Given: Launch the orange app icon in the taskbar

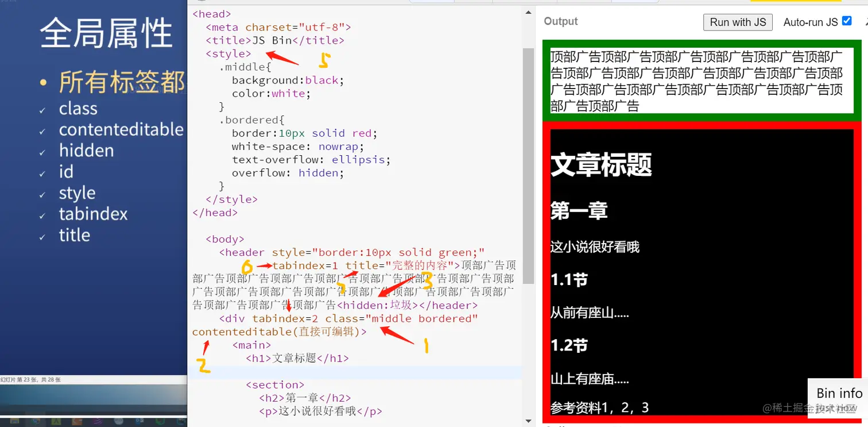Looking at the screenshot, I should click(x=76, y=421).
